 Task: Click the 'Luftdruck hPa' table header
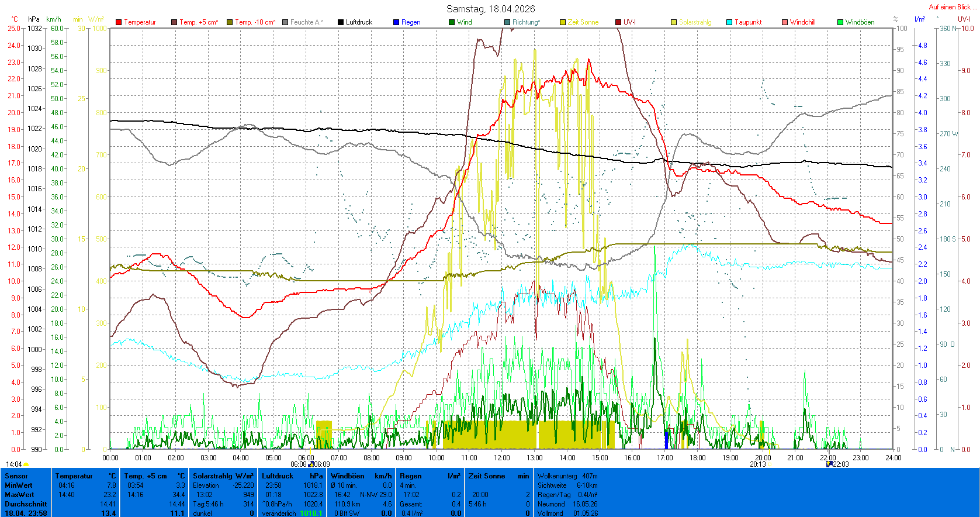click(x=292, y=476)
